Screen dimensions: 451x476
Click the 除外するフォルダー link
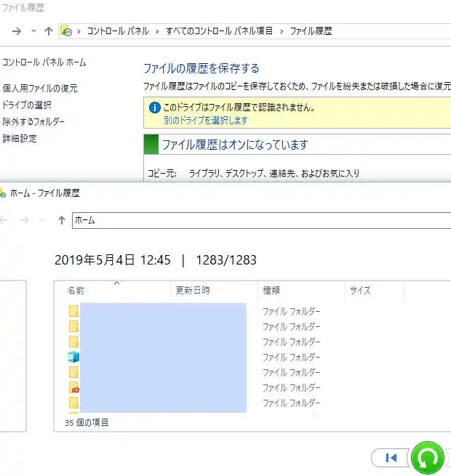(33, 121)
